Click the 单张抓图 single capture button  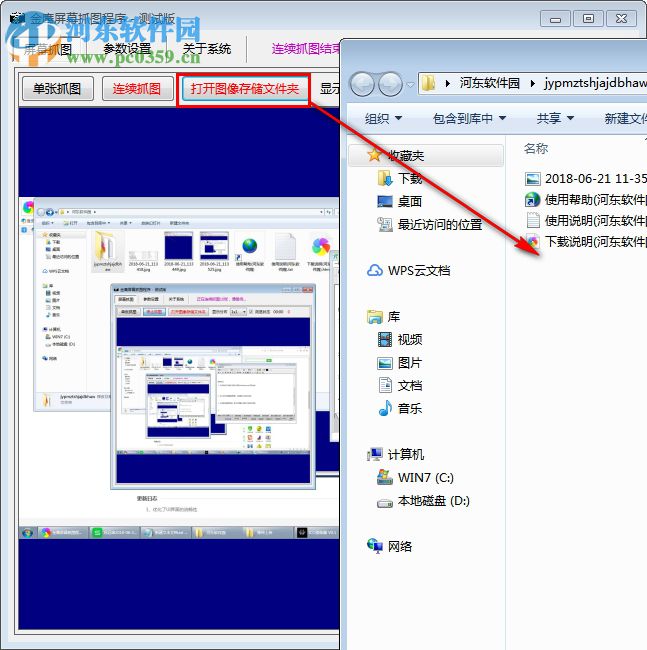(57, 88)
